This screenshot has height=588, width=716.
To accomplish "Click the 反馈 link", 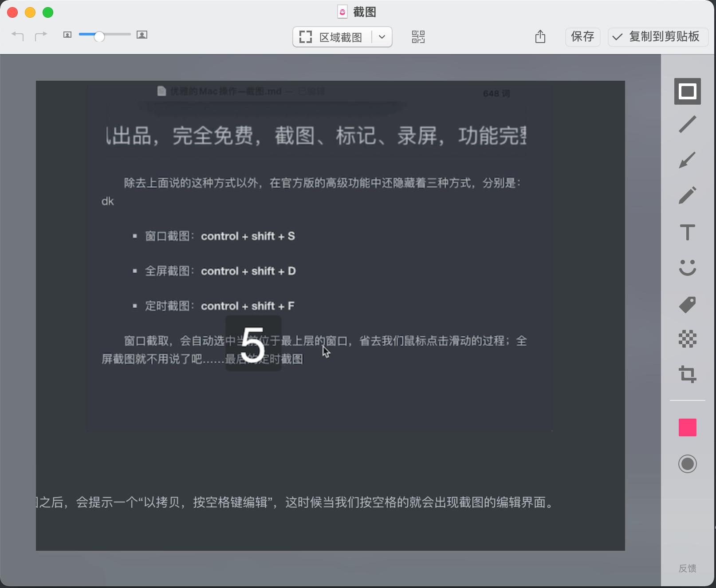I will tap(686, 568).
